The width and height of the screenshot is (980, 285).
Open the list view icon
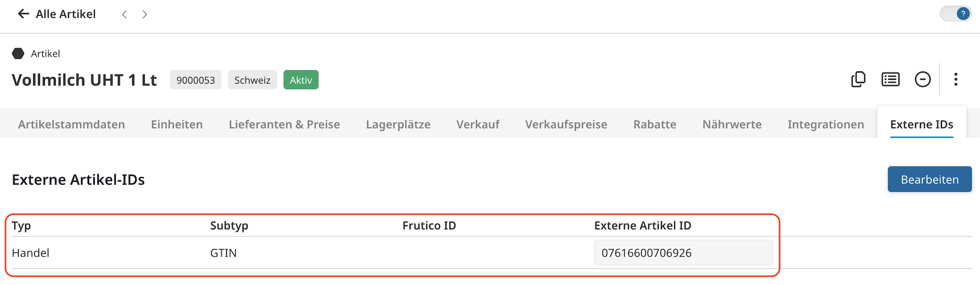point(890,80)
